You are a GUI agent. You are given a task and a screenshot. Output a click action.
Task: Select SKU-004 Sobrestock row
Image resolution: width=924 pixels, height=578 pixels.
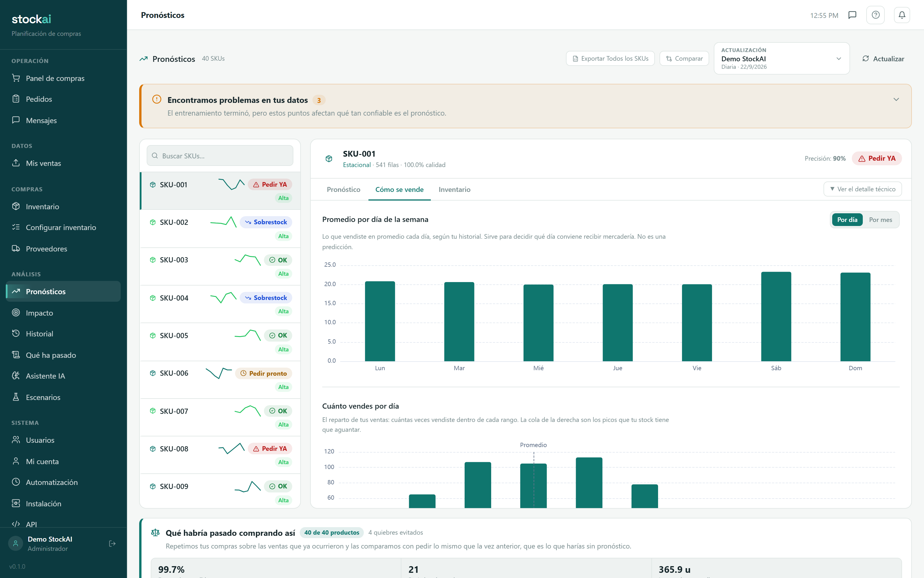(220, 304)
